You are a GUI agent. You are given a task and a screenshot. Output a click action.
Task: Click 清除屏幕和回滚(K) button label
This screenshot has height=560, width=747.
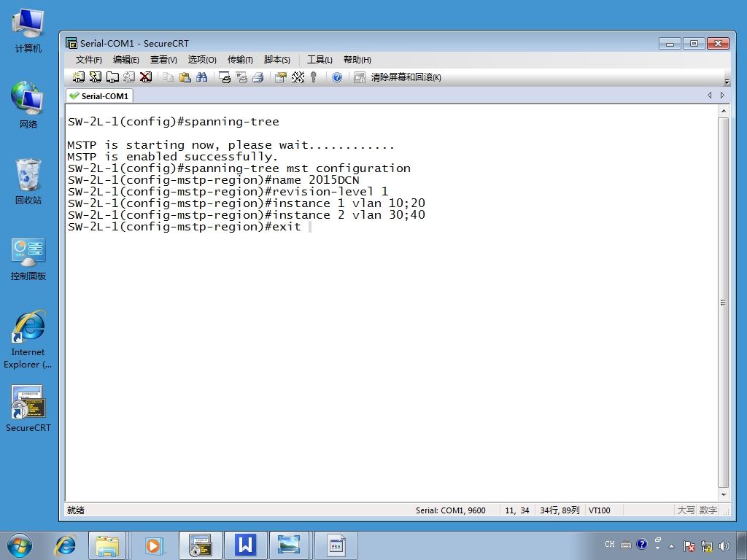pos(406,77)
